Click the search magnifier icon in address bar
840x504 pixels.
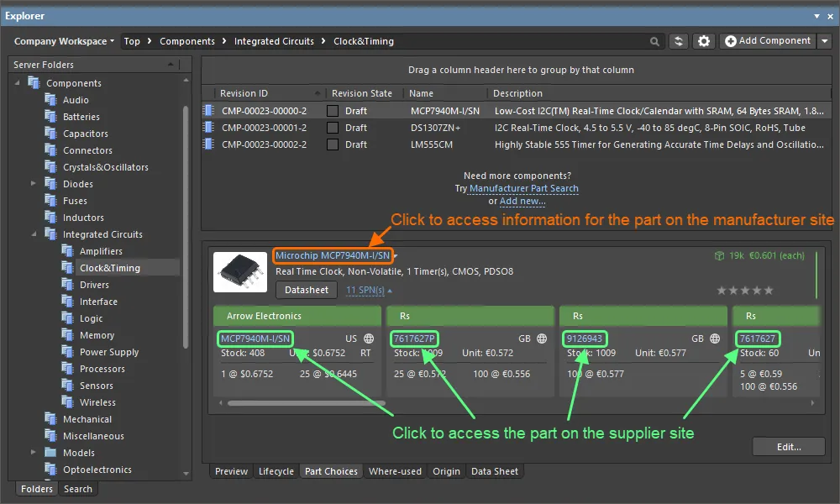(654, 41)
